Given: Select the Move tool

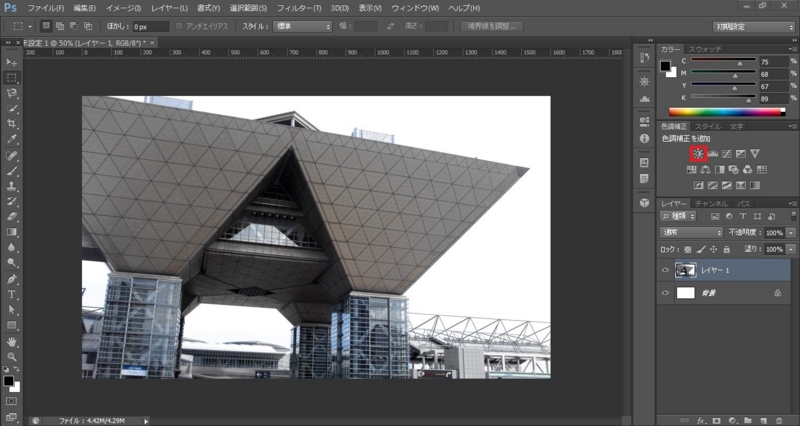Looking at the screenshot, I should pos(12,62).
